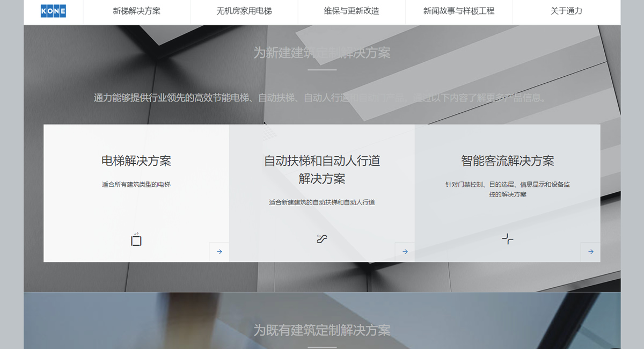
Task: Click the 为既有建筑定制解决方案 heading
Action: click(322, 330)
